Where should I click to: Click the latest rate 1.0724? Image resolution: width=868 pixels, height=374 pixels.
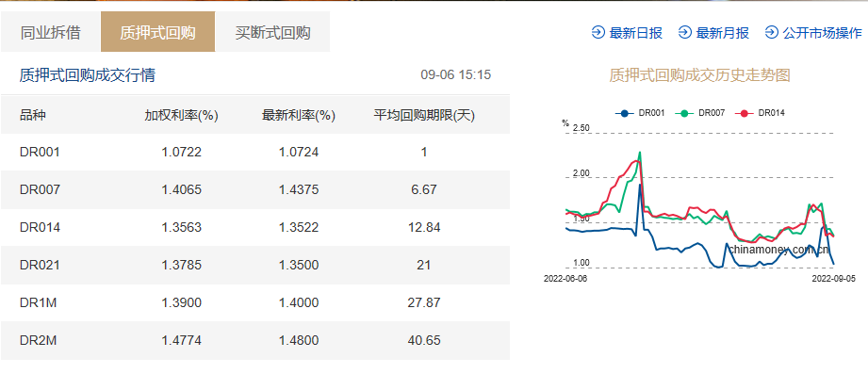click(x=299, y=152)
